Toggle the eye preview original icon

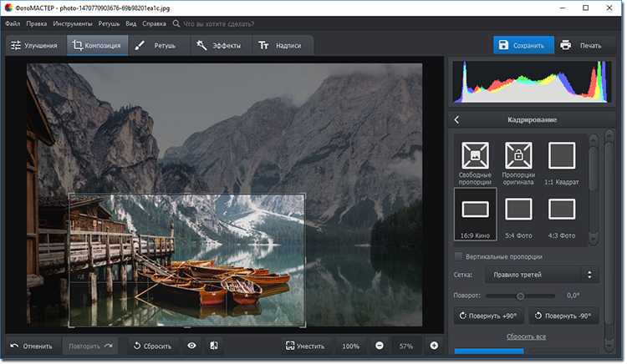click(x=191, y=346)
